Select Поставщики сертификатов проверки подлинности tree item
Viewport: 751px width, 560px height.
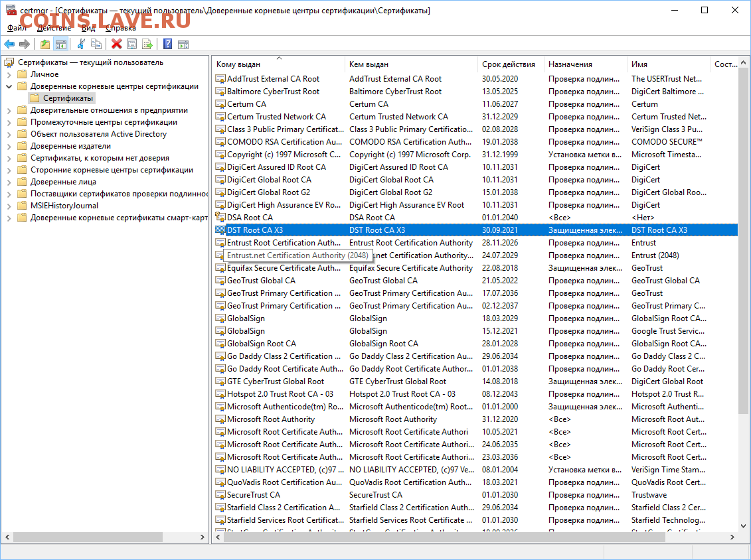click(119, 194)
